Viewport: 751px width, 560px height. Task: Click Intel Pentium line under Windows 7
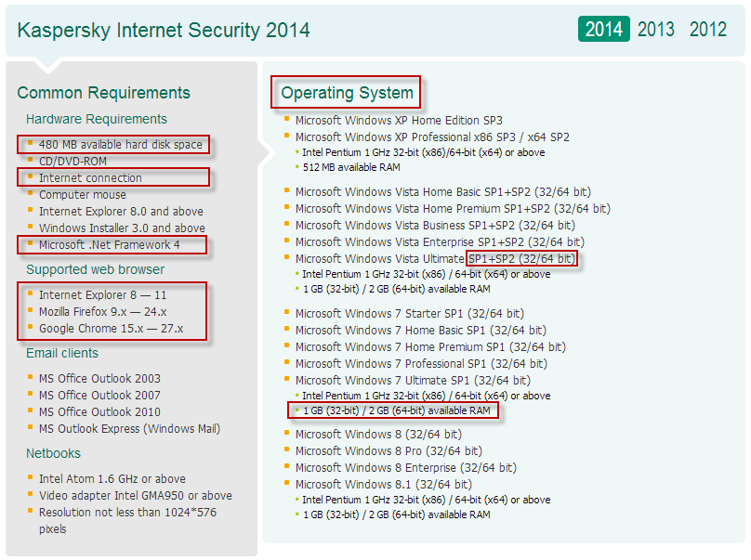(x=427, y=396)
